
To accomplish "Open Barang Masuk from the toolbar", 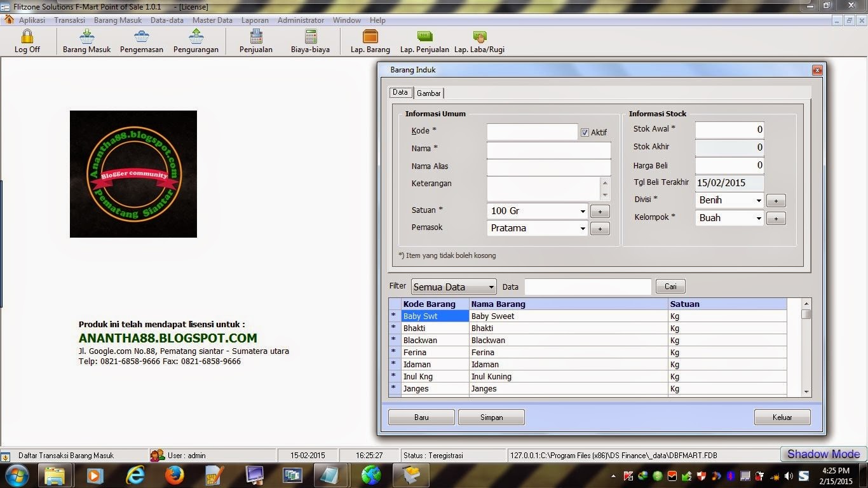I will [x=87, y=41].
